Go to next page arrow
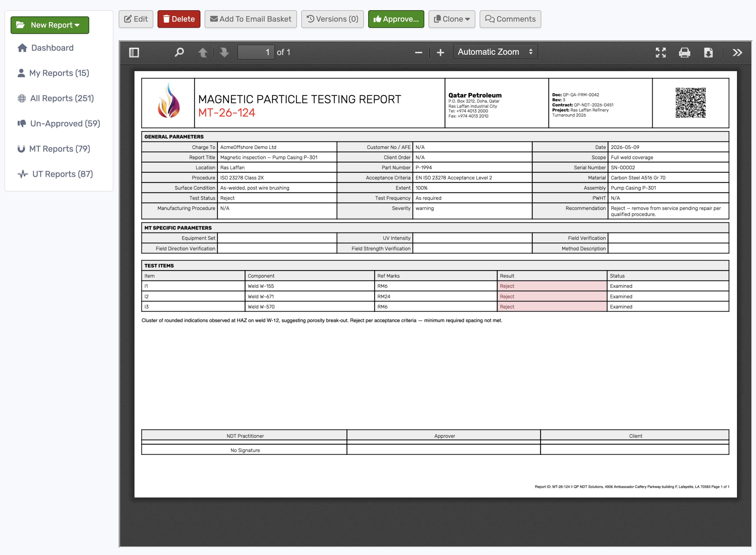Image resolution: width=756 pixels, height=555 pixels. (224, 52)
